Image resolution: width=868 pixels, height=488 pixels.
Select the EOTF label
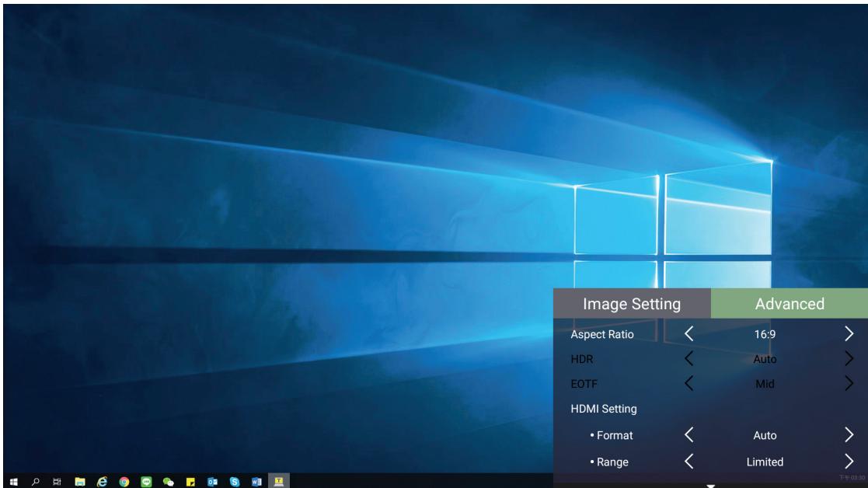584,384
